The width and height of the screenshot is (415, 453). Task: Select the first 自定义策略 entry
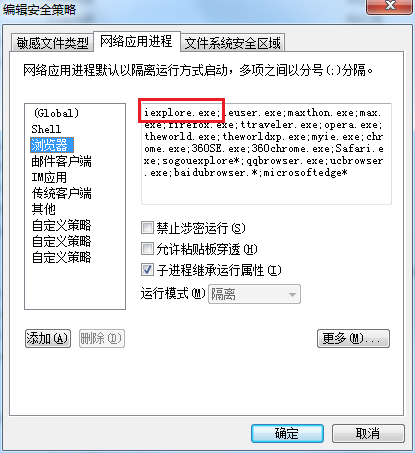(61, 225)
